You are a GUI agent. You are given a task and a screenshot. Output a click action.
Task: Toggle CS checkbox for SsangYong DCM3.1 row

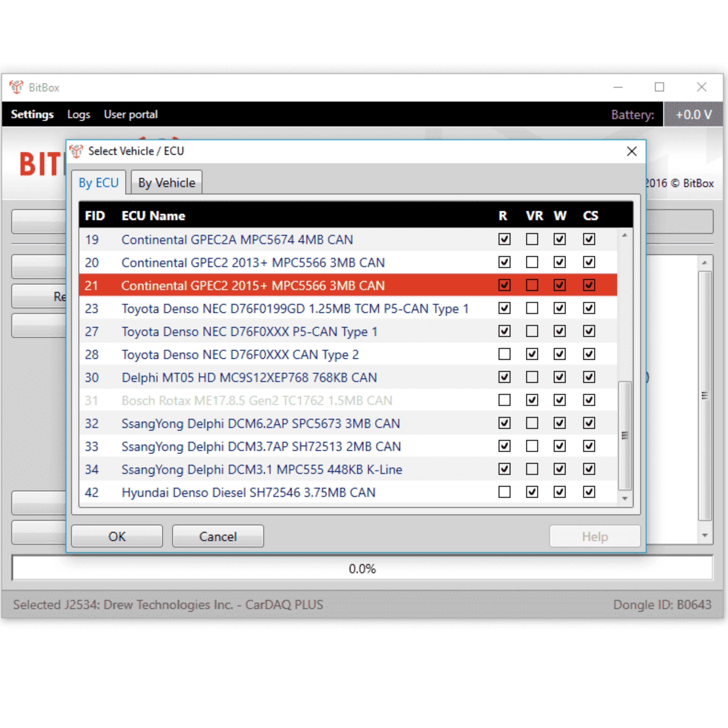click(589, 469)
